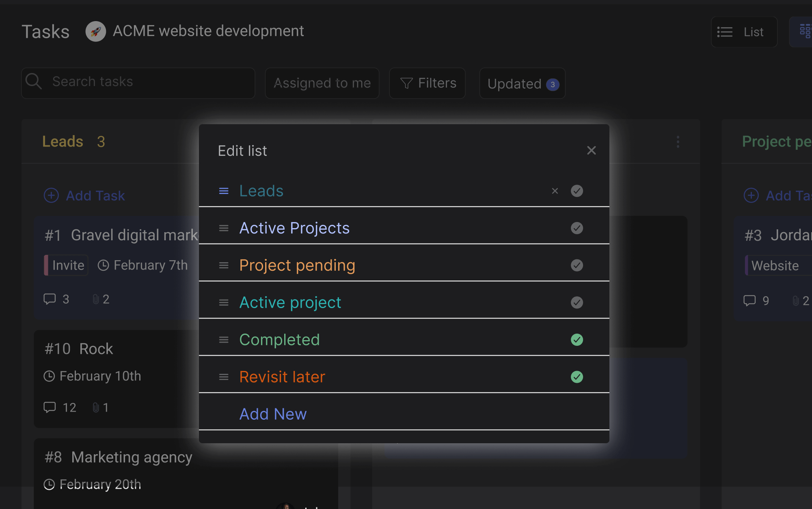
Task: Focus the Search tasks field
Action: coord(138,82)
